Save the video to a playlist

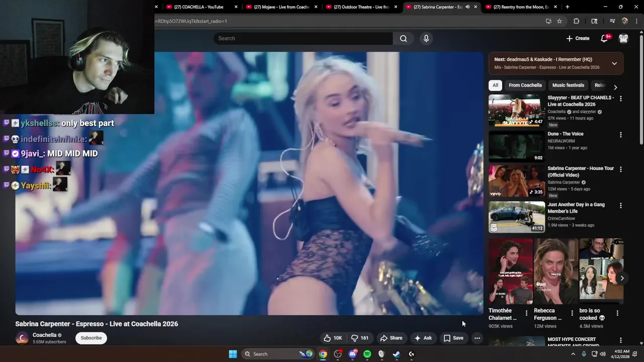click(x=453, y=338)
